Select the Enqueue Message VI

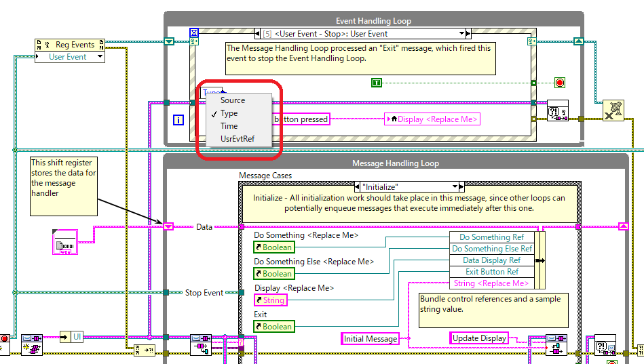tap(556, 345)
